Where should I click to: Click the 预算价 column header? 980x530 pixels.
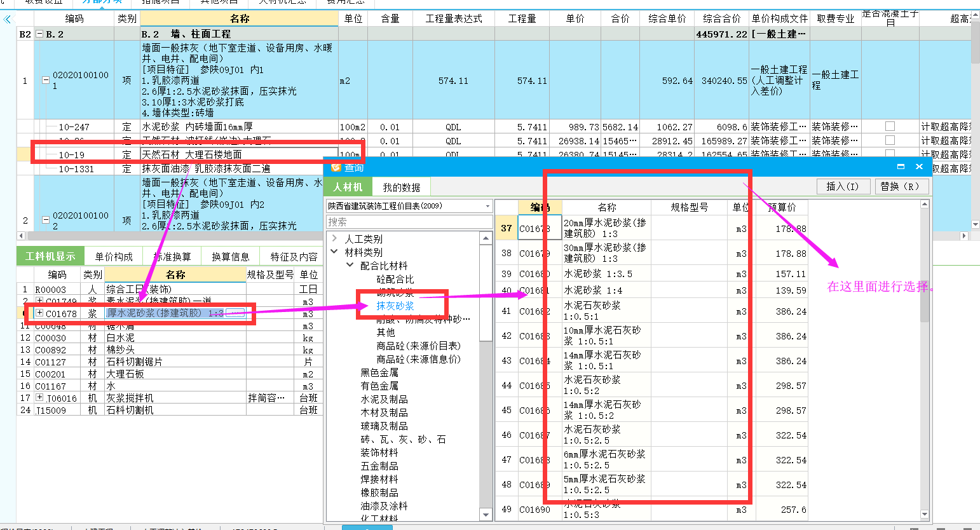point(781,207)
